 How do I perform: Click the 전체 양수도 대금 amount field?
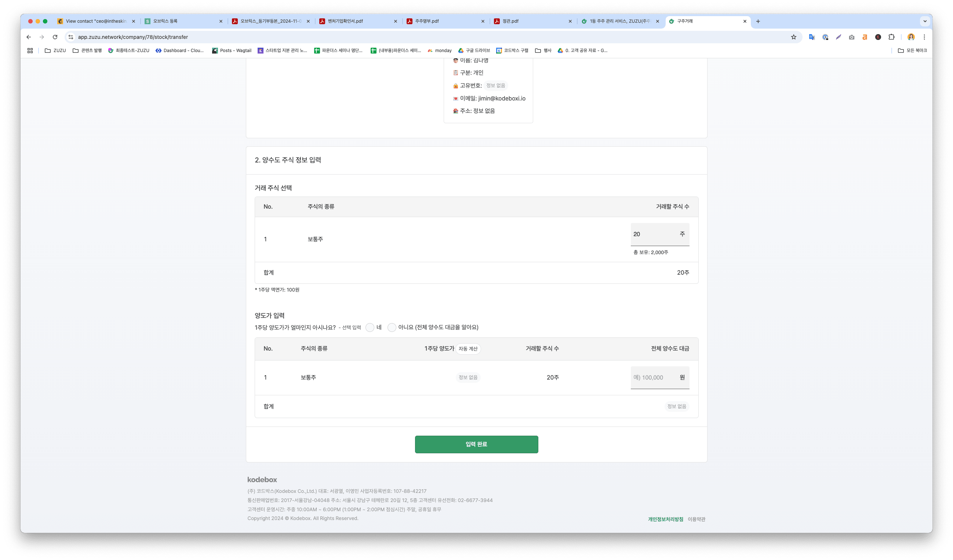tap(654, 377)
